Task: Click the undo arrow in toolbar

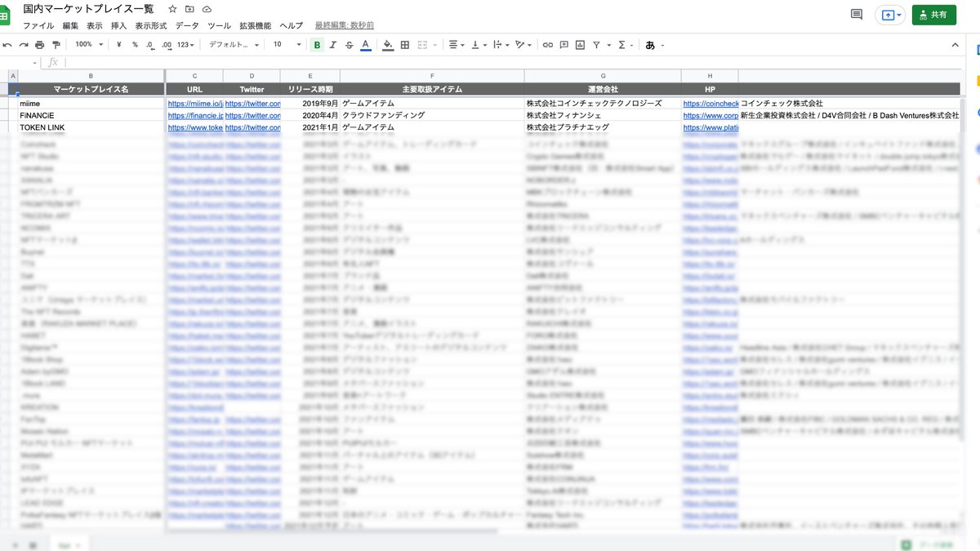Action: 7,45
